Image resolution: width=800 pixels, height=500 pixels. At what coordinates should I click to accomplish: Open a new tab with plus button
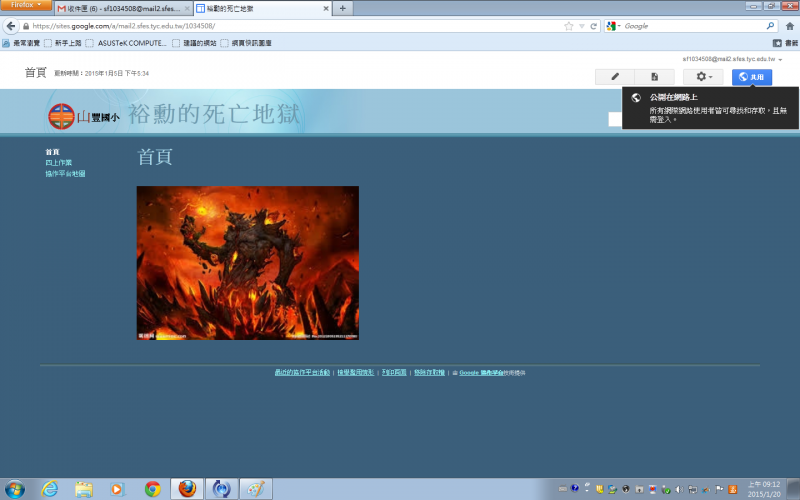point(342,8)
